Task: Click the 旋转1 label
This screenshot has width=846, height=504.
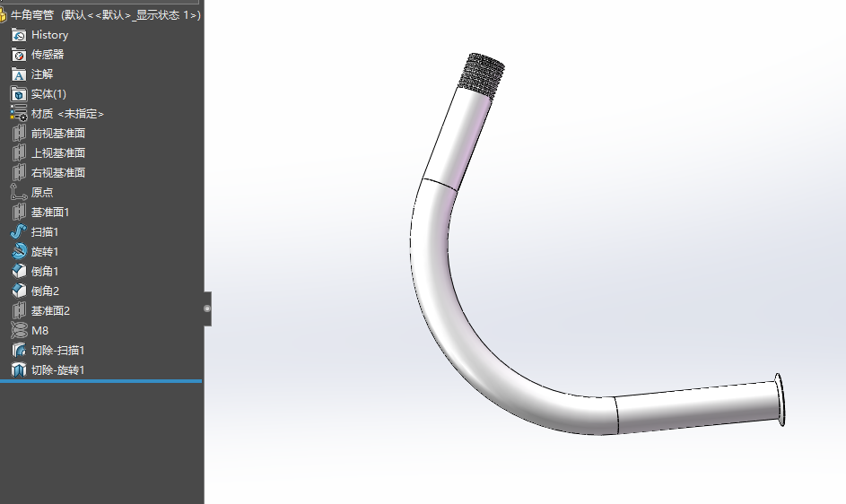Action: click(x=45, y=251)
